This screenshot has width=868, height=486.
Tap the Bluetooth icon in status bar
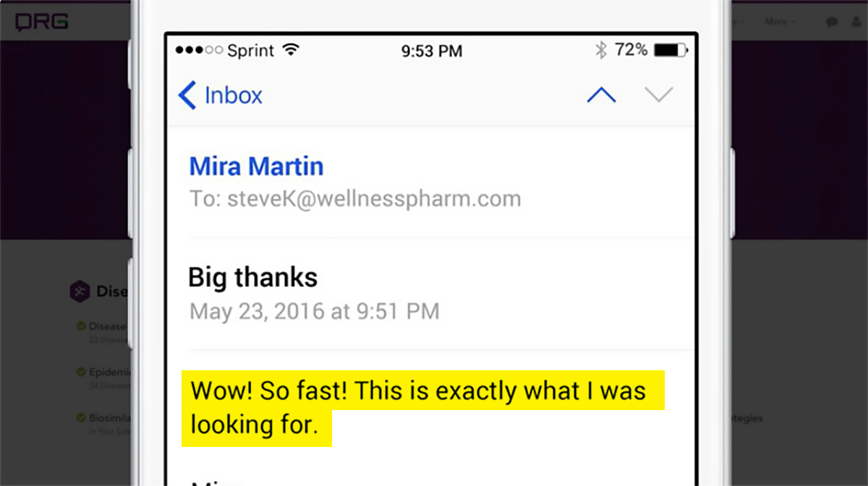click(x=600, y=50)
